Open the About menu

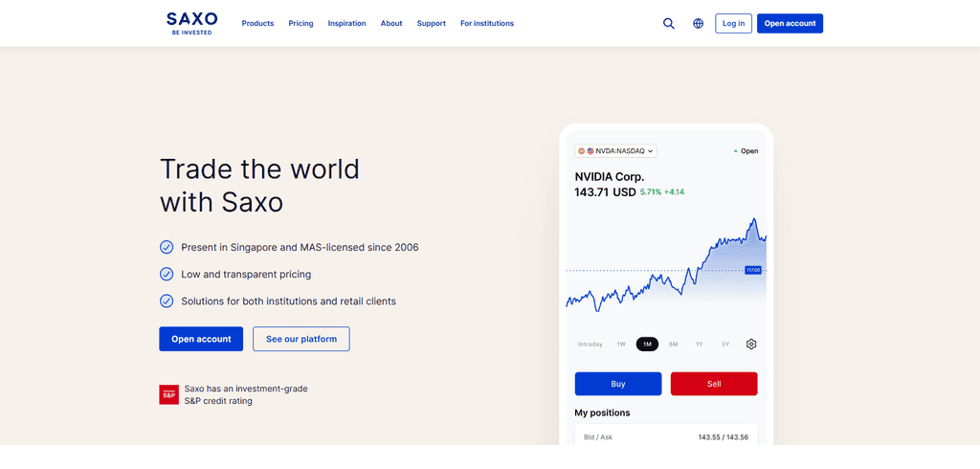tap(391, 24)
